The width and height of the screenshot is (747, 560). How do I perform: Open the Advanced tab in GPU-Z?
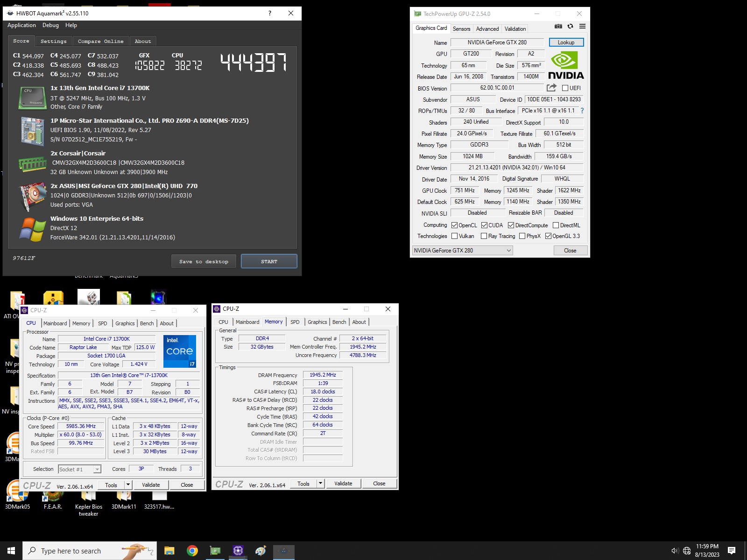click(487, 29)
